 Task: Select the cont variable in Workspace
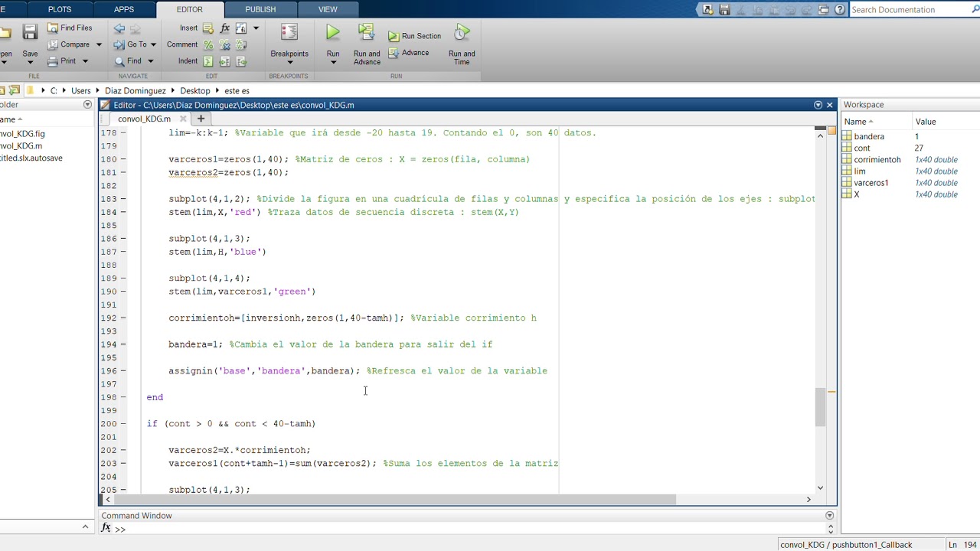862,148
